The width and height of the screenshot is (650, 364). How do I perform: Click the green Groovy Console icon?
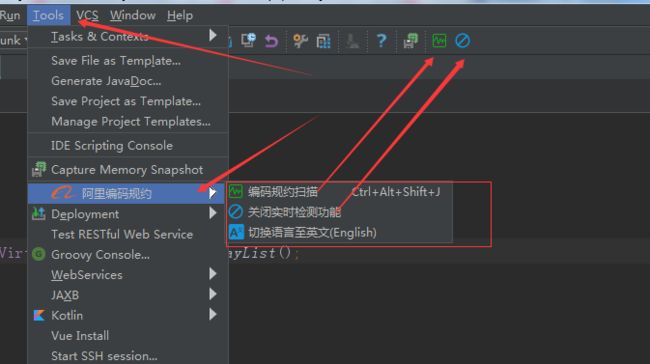tap(39, 254)
